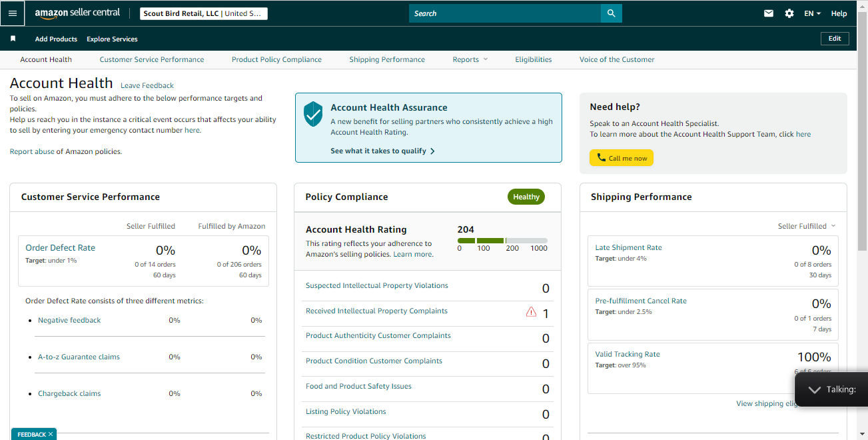
Task: Open Listing Policy Violations link
Action: pos(346,411)
